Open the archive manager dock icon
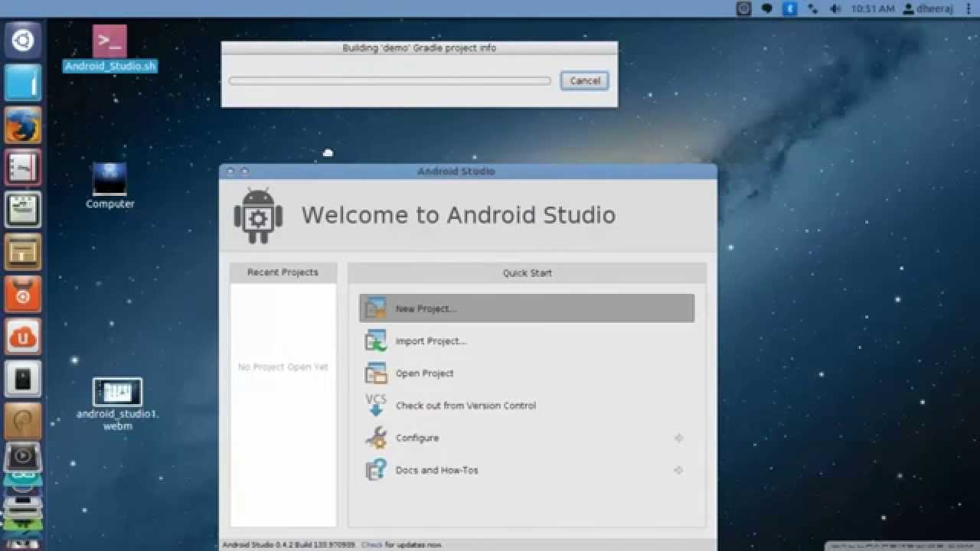980x551 pixels. tap(23, 252)
